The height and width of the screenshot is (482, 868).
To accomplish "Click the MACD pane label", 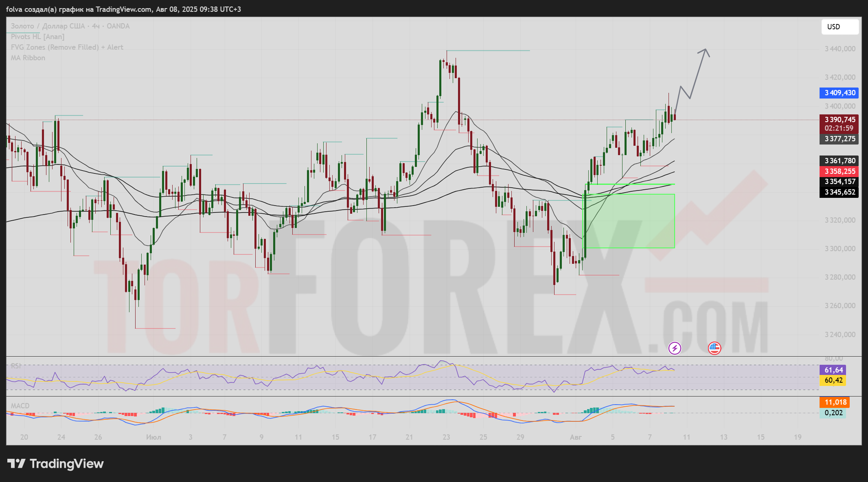I will coord(20,406).
